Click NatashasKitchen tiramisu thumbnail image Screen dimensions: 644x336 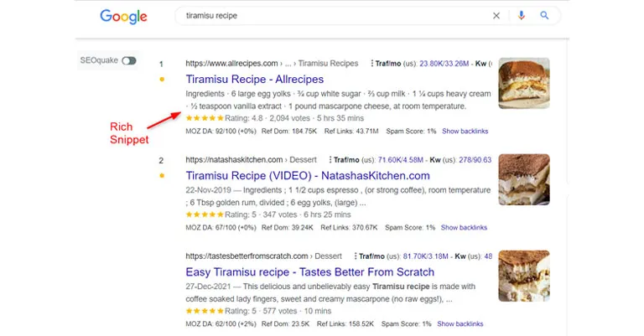[524, 179]
